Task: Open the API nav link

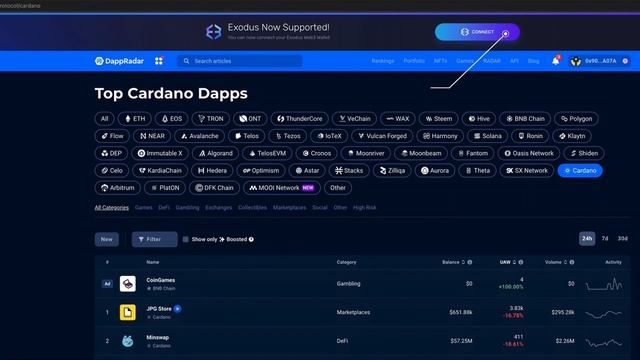Action: click(x=514, y=61)
